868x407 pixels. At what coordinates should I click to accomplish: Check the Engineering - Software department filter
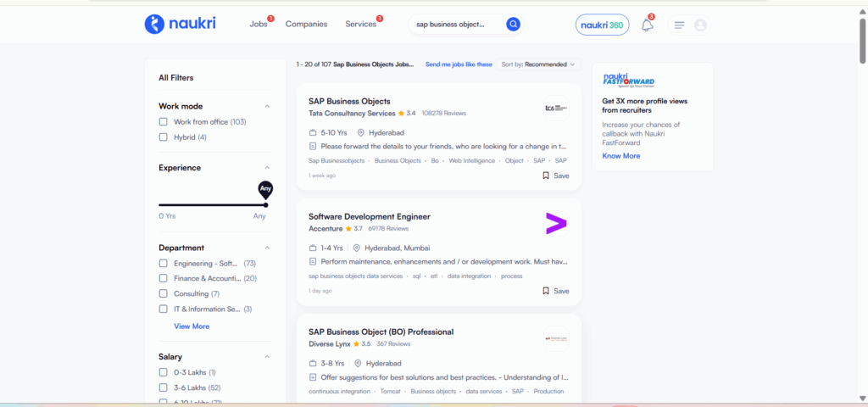[164, 263]
